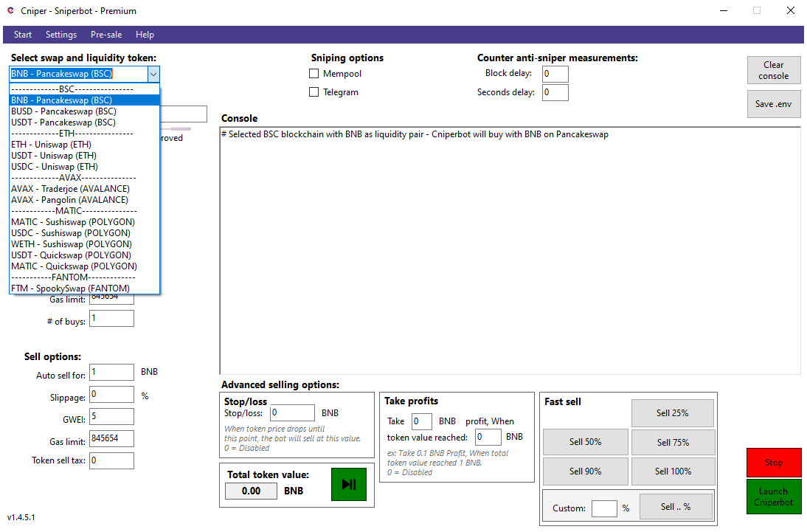Click the Token sell tax input
807x532 pixels.
tap(111, 460)
